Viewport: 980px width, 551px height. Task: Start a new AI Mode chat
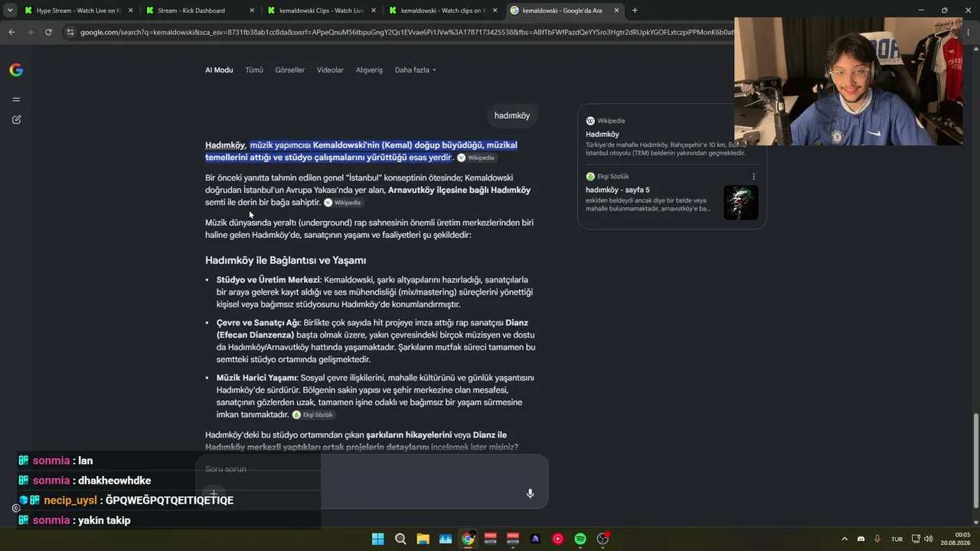click(x=16, y=120)
